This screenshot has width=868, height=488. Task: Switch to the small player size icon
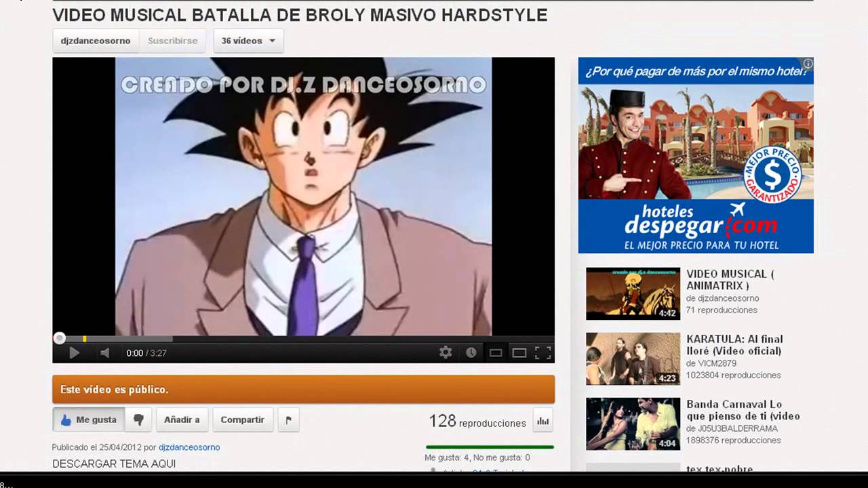coord(496,352)
